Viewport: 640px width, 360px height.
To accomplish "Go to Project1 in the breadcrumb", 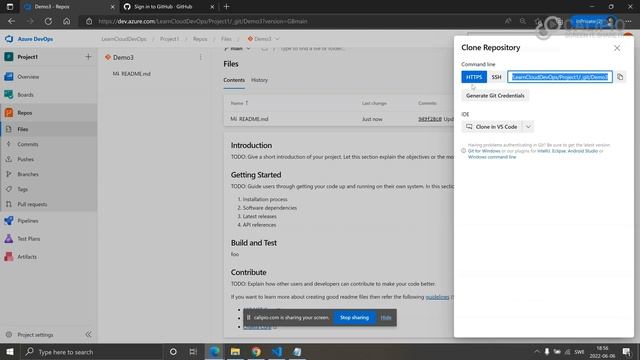I will click(x=169, y=39).
